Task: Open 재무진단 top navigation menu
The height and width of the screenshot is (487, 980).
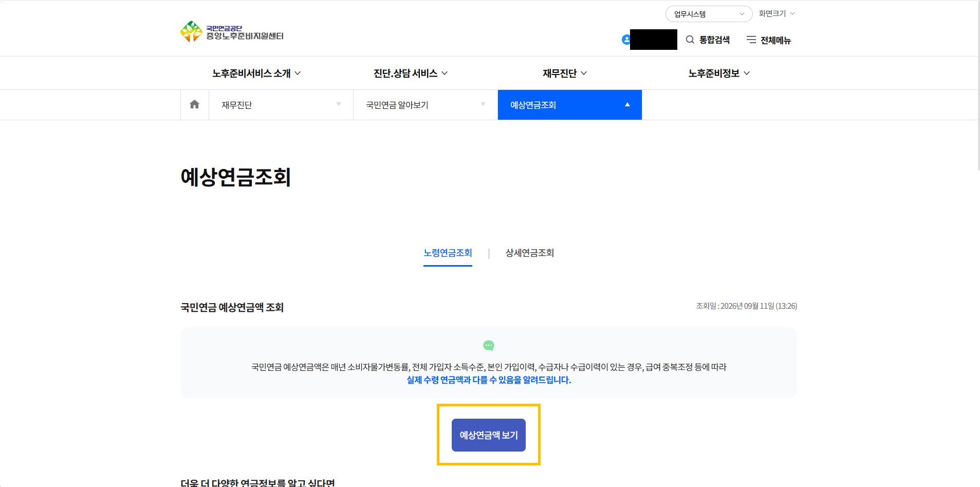Action: (565, 73)
